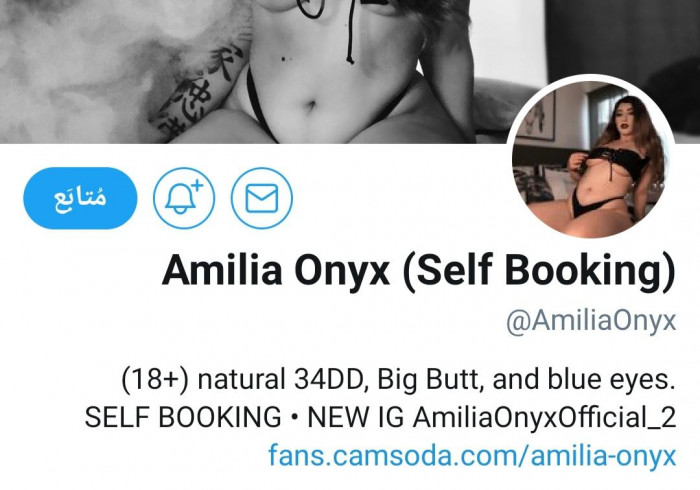Select the @AmiliaOnyx handle text
The height and width of the screenshot is (490, 700).
(591, 320)
